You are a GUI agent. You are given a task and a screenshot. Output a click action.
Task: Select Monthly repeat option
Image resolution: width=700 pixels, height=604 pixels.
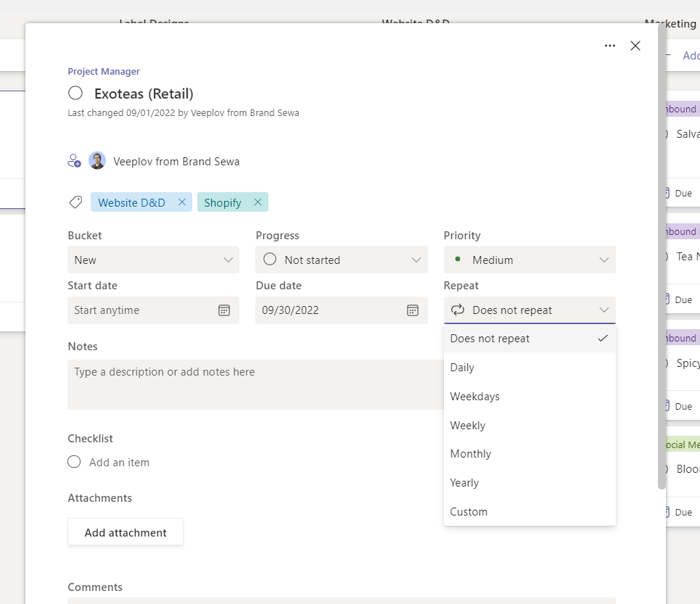(471, 454)
